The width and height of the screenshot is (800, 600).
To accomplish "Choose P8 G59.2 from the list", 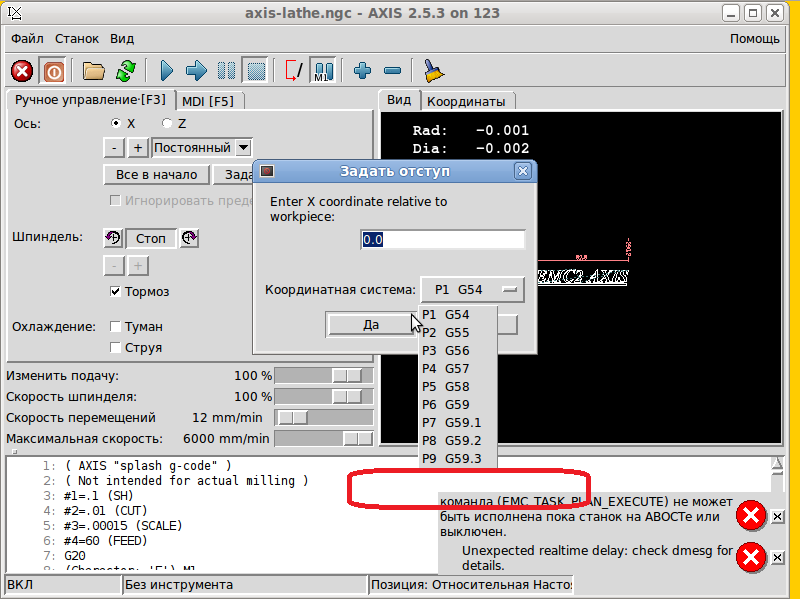I will 458,440.
